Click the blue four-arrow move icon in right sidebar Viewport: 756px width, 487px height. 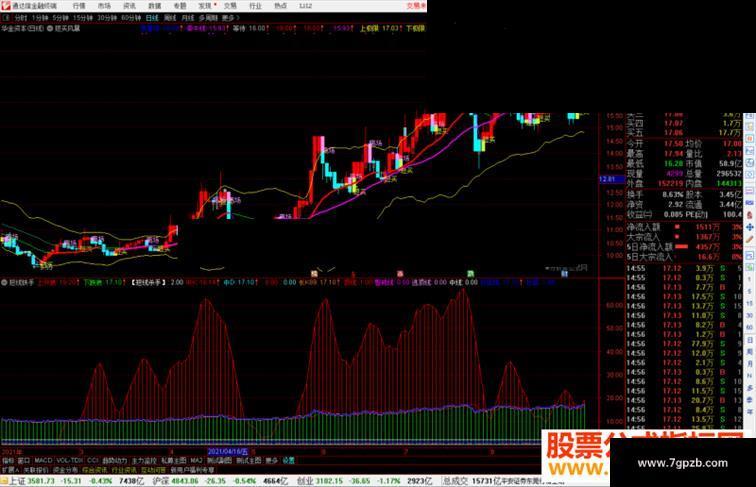(x=750, y=227)
